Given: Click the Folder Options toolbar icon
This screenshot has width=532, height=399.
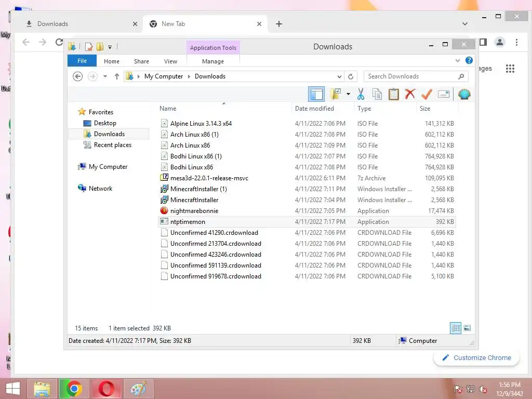Looking at the screenshot, I should (x=336, y=94).
